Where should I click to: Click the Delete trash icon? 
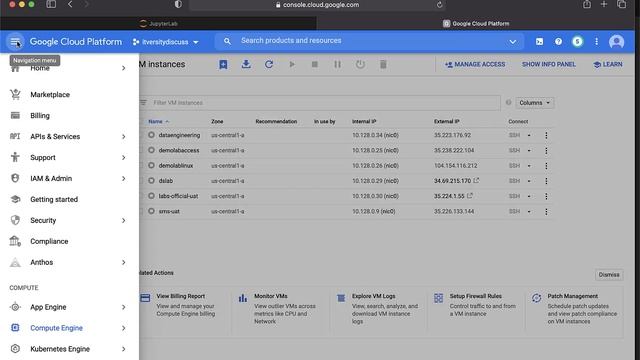pyautogui.click(x=383, y=64)
